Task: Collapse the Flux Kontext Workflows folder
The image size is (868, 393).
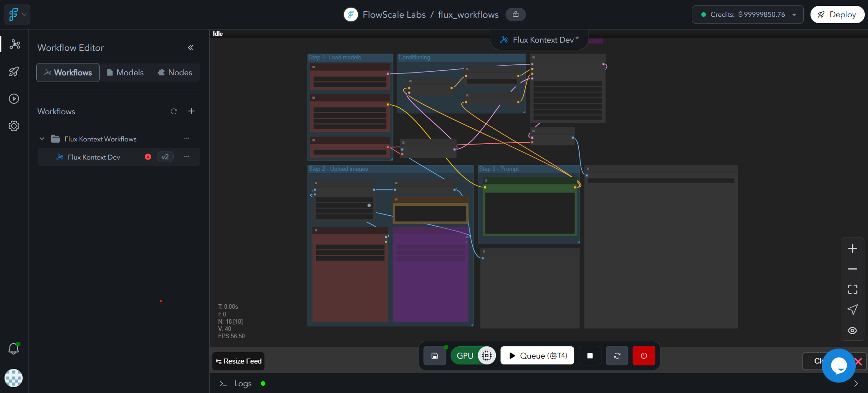Action: click(42, 139)
